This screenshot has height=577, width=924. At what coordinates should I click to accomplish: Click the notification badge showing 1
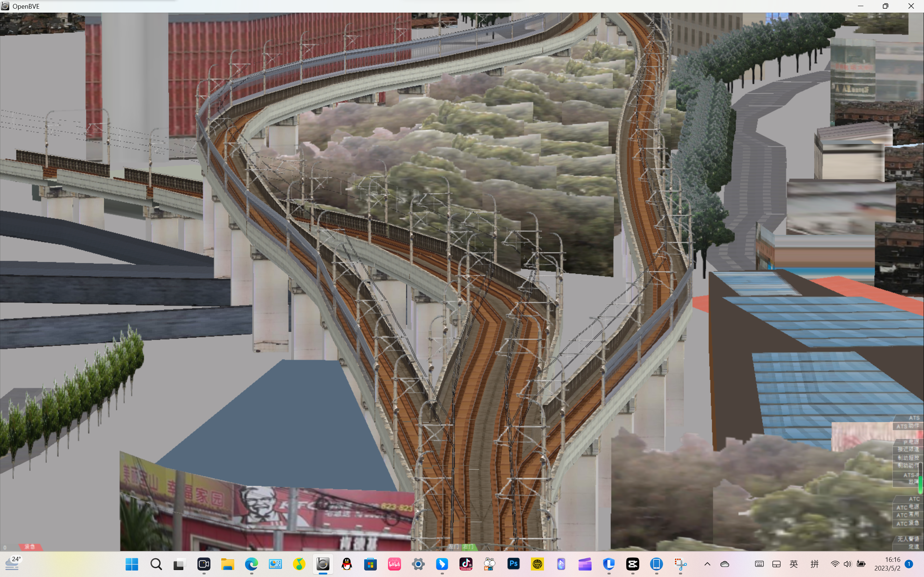(x=909, y=564)
